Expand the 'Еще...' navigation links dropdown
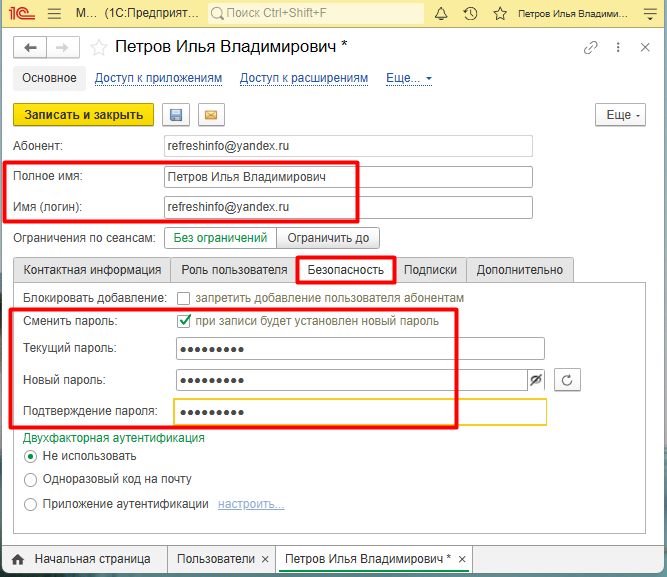This screenshot has width=667, height=577. tap(408, 78)
